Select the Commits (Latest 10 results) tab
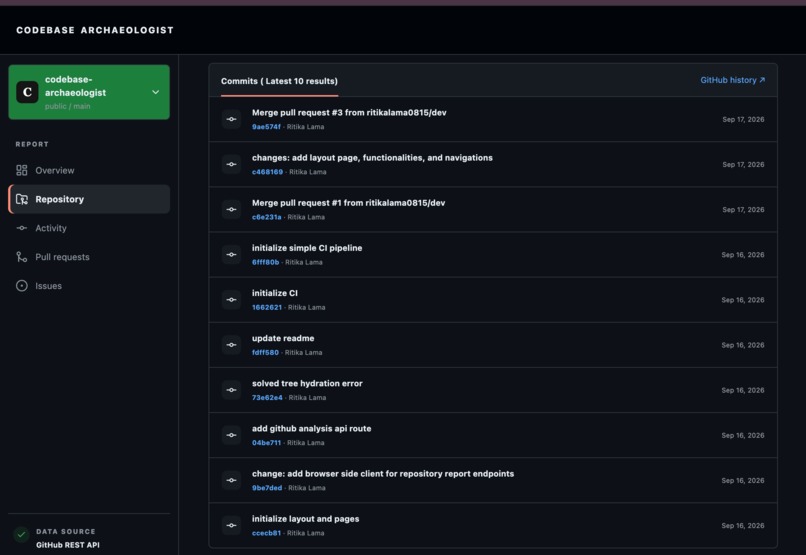This screenshot has height=555, width=806. (279, 81)
